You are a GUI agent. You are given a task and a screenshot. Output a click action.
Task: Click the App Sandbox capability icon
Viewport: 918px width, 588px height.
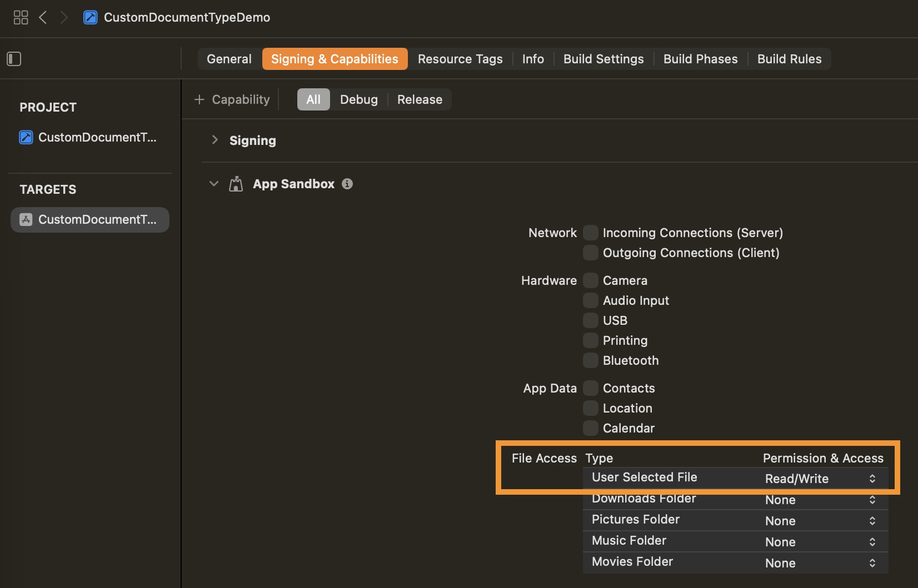pos(236,184)
